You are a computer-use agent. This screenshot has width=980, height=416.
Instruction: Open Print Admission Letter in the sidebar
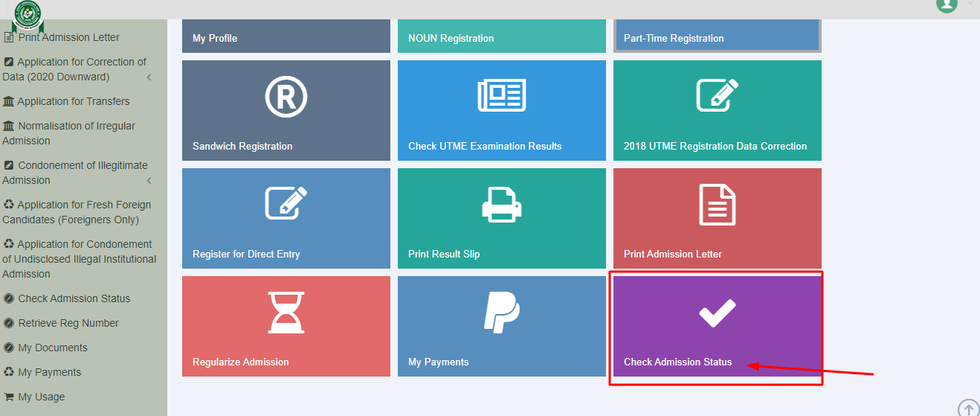tap(69, 37)
